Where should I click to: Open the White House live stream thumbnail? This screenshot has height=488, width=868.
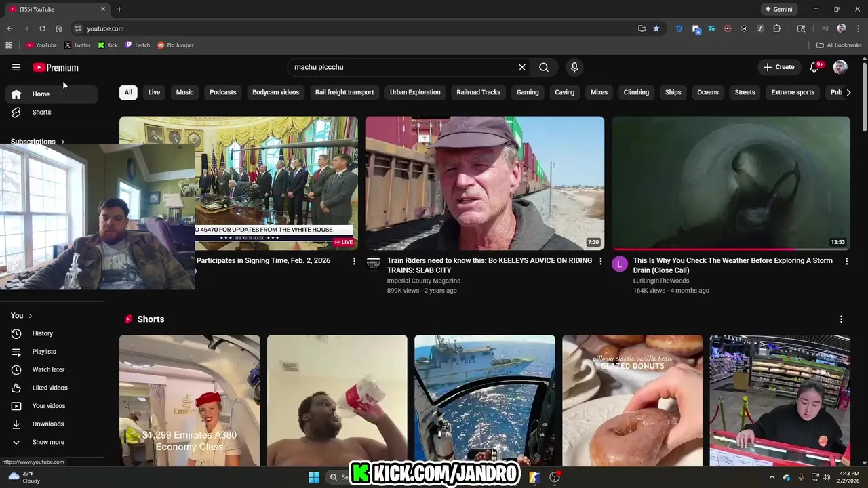click(x=277, y=183)
